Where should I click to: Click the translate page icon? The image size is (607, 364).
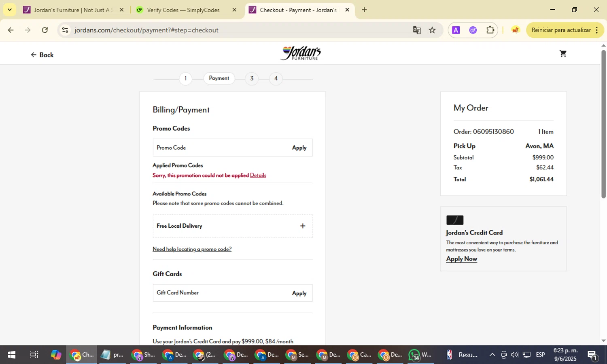[x=417, y=30]
